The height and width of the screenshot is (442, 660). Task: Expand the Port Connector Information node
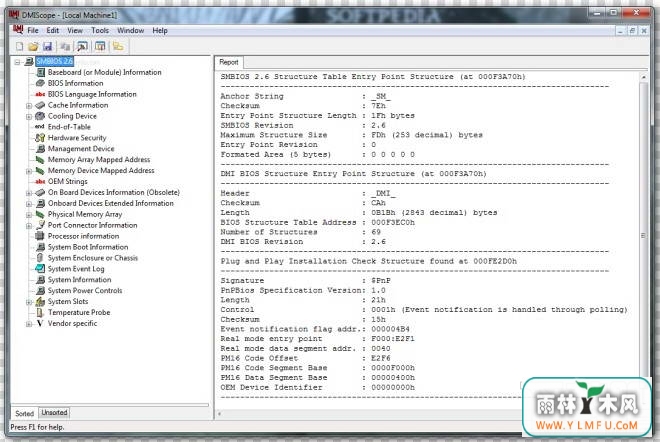(29, 226)
